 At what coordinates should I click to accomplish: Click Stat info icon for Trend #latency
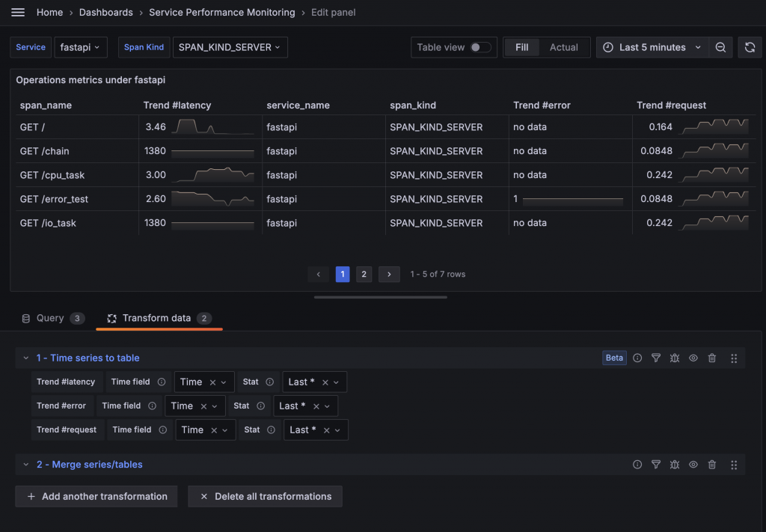pyautogui.click(x=269, y=382)
